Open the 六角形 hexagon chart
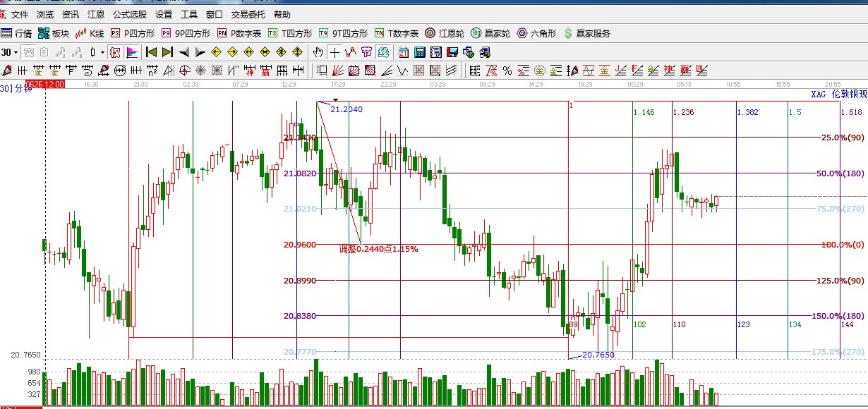The image size is (868, 409). click(x=537, y=33)
